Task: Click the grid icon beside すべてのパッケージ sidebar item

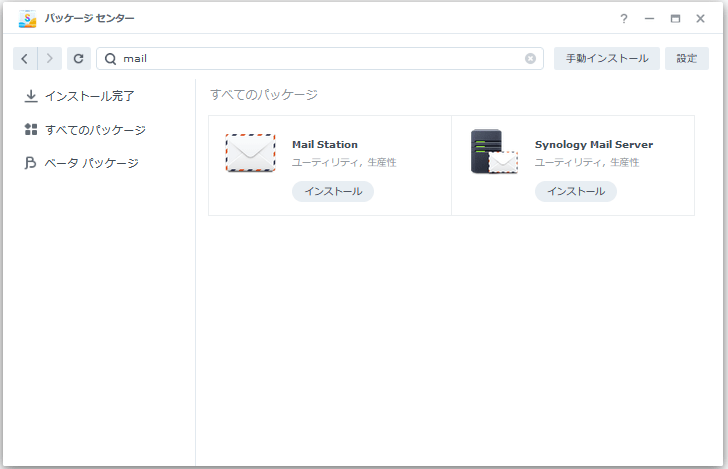Action: pyautogui.click(x=31, y=130)
